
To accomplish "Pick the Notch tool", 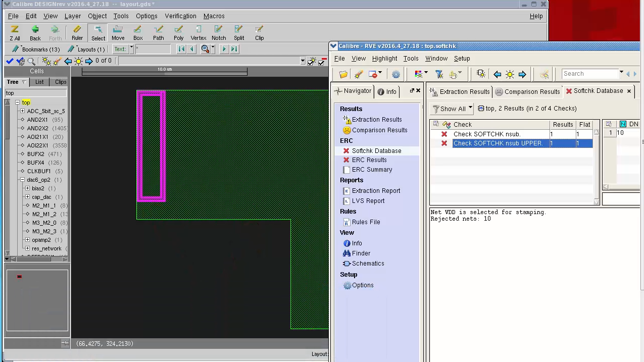I will point(219,33).
